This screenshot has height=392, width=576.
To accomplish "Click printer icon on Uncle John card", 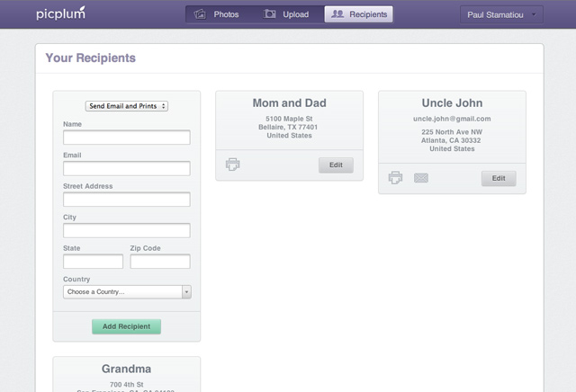I will (395, 178).
